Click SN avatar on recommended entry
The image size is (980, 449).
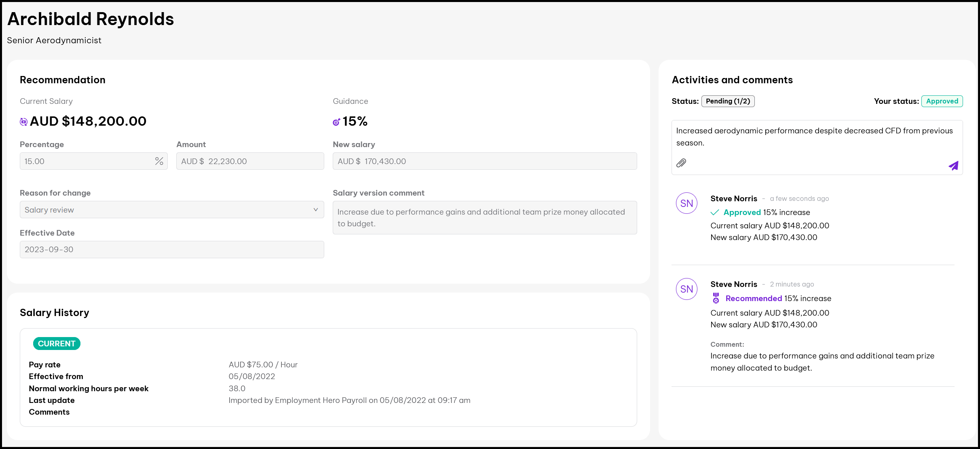tap(686, 289)
